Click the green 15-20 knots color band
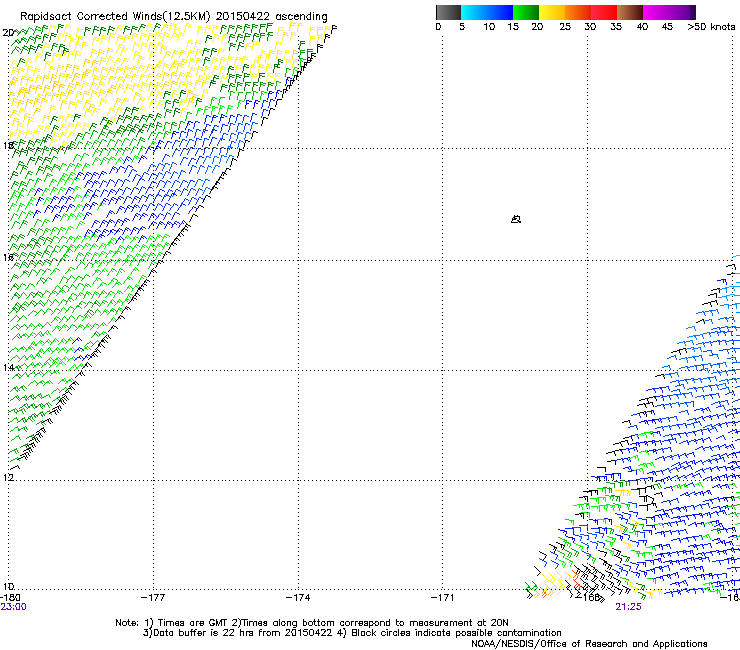 point(526,12)
